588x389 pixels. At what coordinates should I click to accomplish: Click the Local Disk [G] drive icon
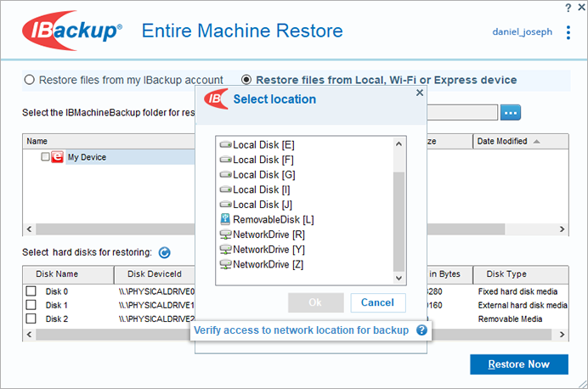(x=226, y=175)
